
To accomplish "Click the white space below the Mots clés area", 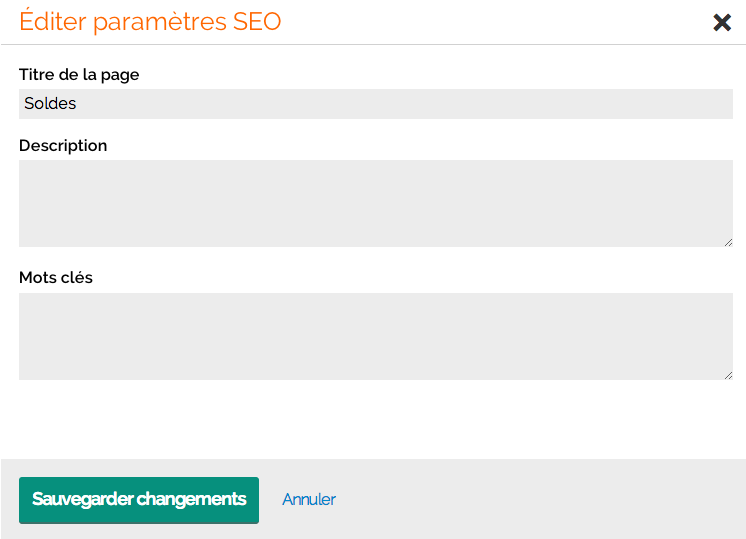I will pyautogui.click(x=375, y=420).
